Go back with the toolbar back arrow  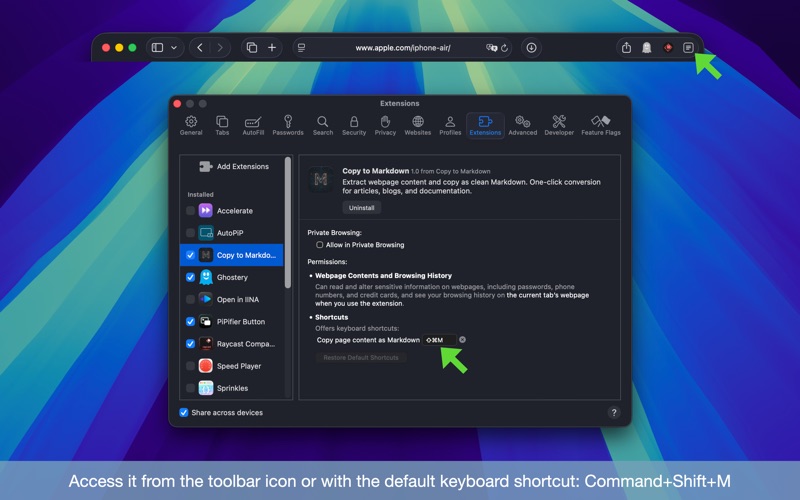click(x=200, y=47)
